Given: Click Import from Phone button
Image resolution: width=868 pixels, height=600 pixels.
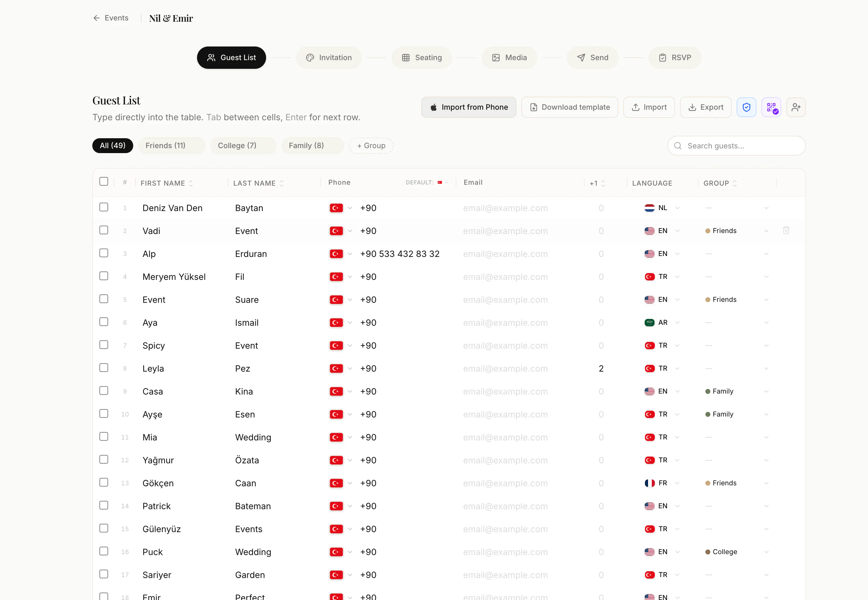Looking at the screenshot, I should (469, 107).
